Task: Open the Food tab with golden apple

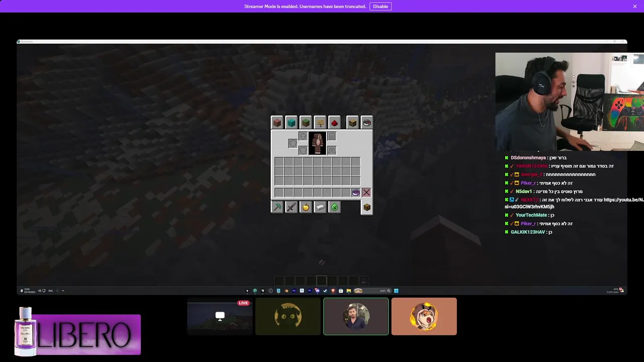Action: click(306, 207)
